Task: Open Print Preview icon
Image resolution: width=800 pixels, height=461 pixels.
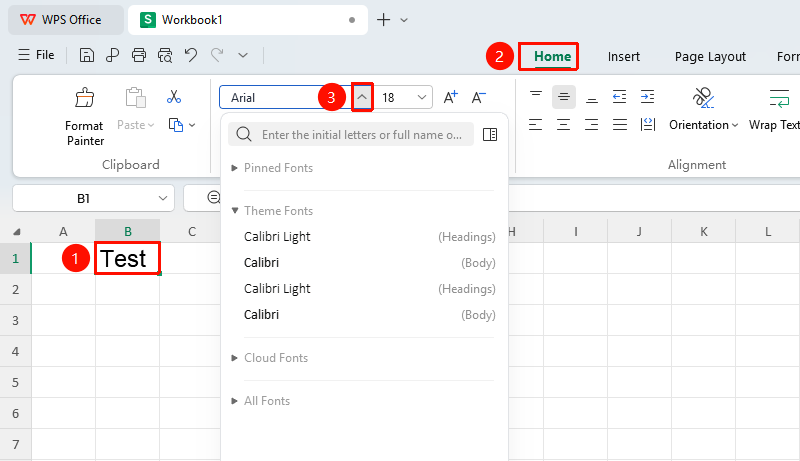Action: (165, 55)
